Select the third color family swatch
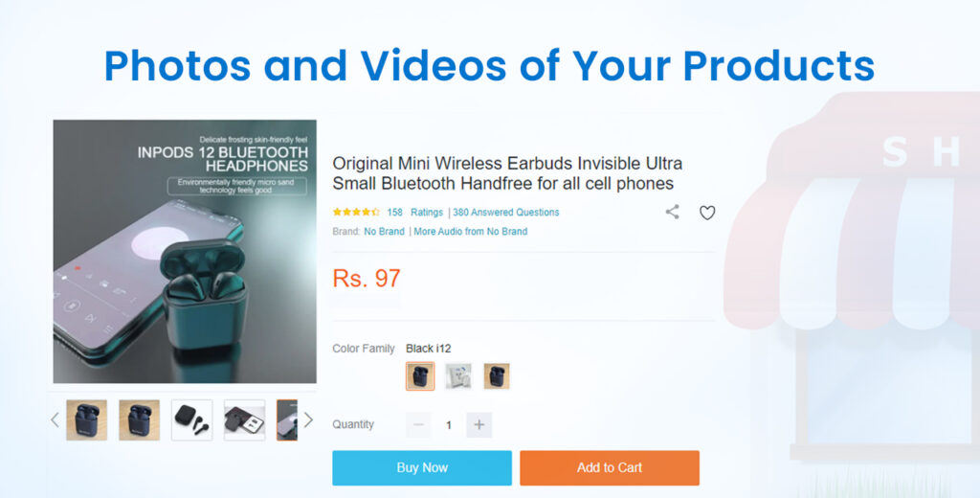Viewport: 980px width, 498px height. click(x=497, y=376)
